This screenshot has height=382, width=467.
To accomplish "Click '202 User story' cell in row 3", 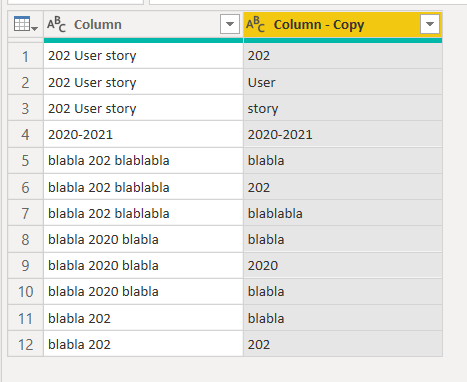I will [143, 108].
